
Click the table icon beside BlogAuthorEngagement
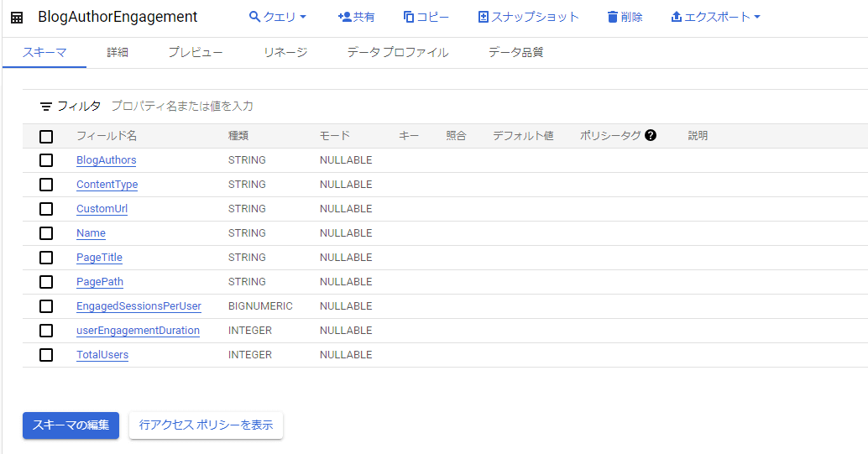click(17, 18)
